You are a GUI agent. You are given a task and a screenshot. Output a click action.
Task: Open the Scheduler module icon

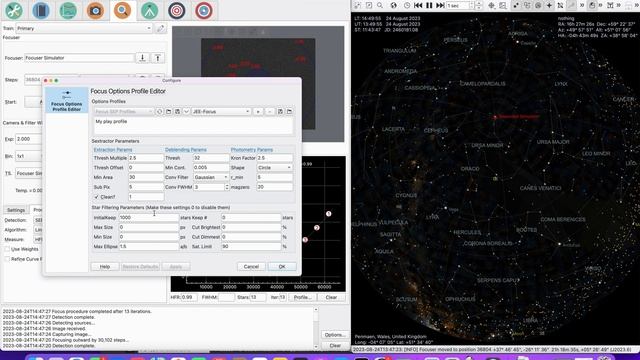[x=41, y=11]
